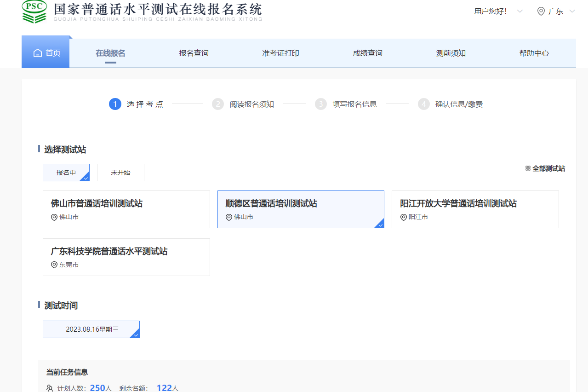This screenshot has width=588, height=392.
Task: Open the 广东 province dropdown arrow
Action: coord(572,12)
